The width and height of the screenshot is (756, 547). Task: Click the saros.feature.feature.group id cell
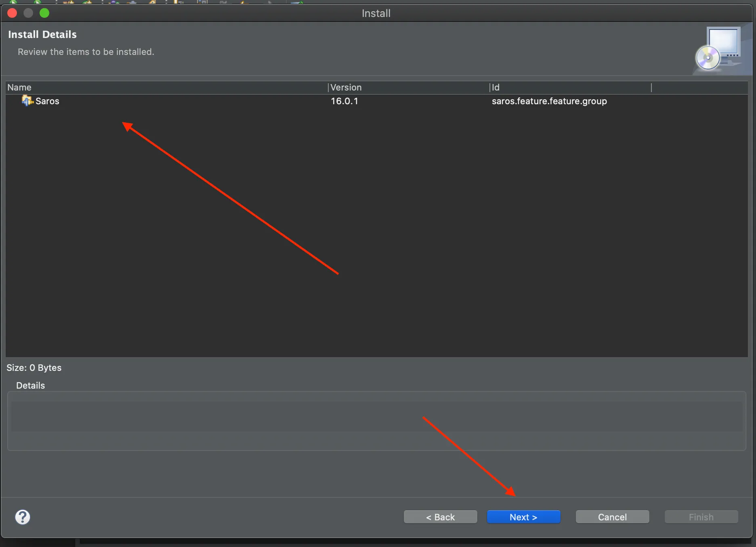tap(549, 101)
